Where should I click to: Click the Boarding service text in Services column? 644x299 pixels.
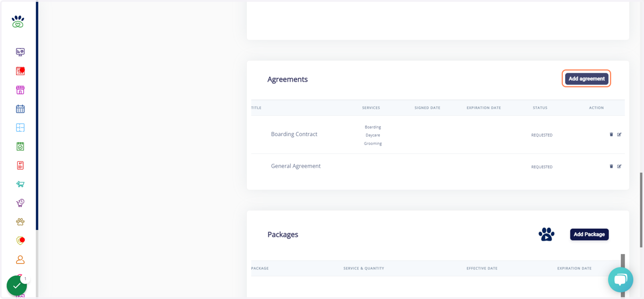(x=373, y=127)
